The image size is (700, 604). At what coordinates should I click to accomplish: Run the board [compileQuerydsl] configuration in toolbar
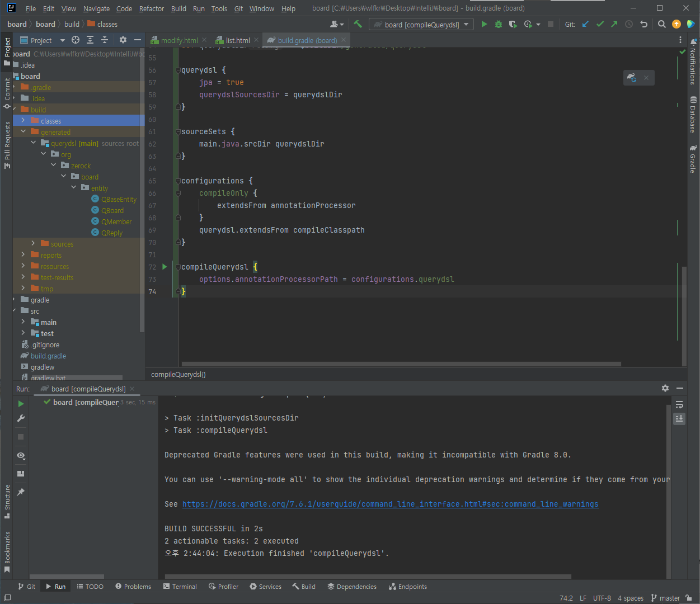484,24
